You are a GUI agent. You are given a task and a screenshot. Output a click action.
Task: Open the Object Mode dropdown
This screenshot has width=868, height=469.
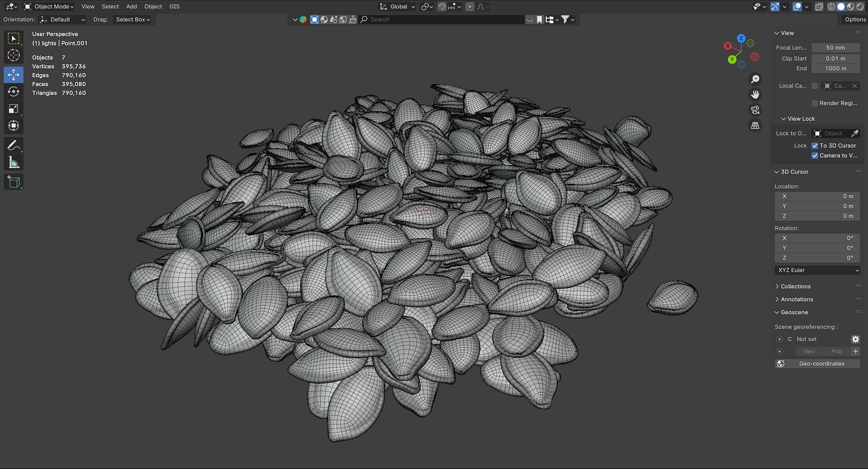pyautogui.click(x=49, y=7)
